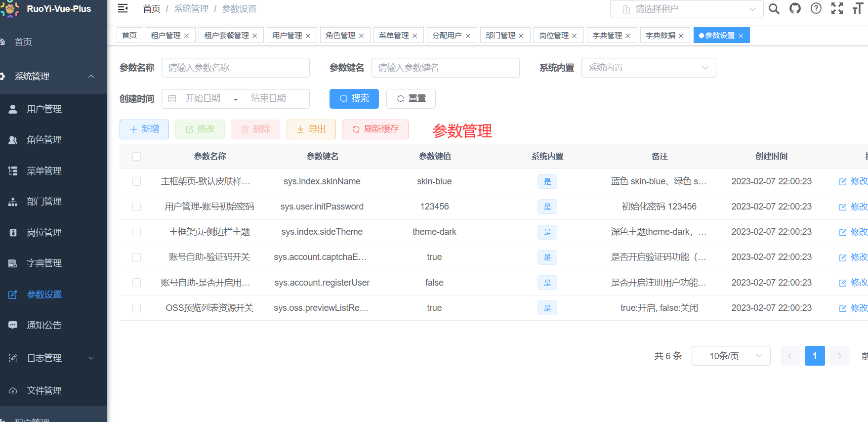Viewport: 868px width, 422px height.
Task: Click the 搜索 button
Action: pos(354,99)
